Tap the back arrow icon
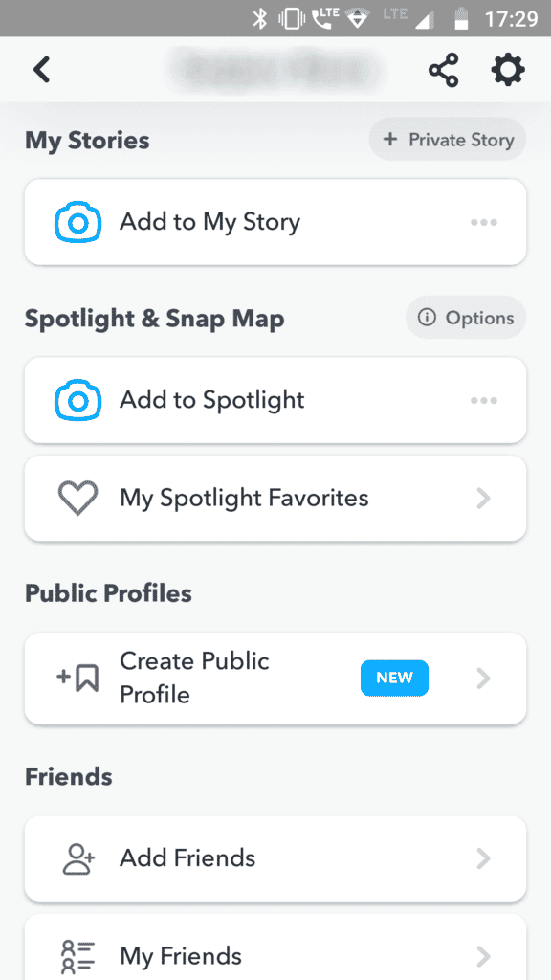 (x=42, y=69)
